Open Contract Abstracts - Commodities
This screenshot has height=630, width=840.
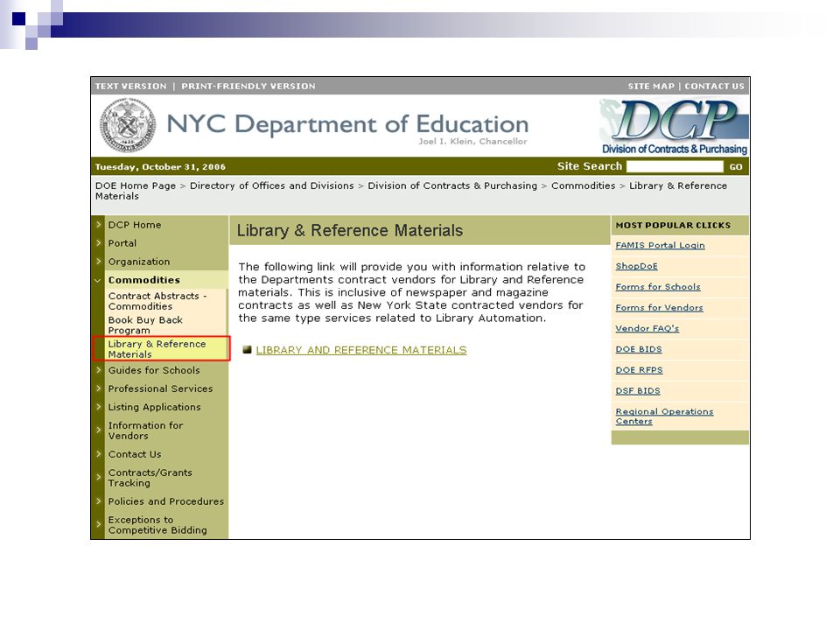click(157, 301)
